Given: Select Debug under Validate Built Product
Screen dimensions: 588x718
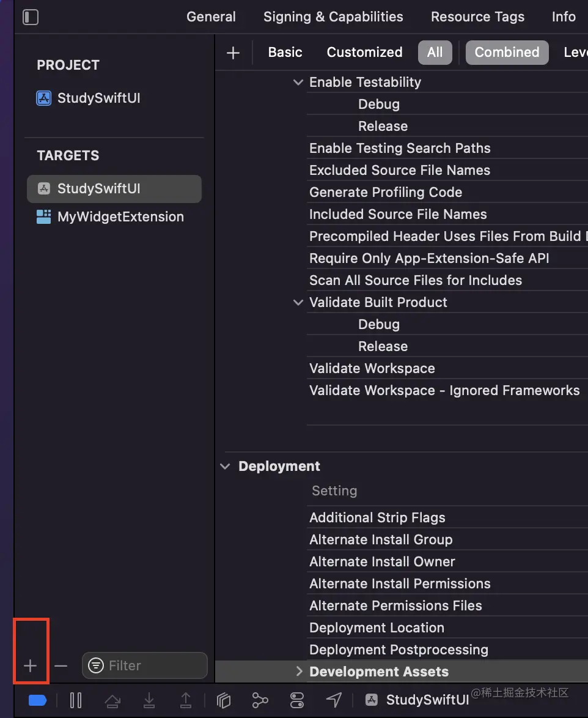Looking at the screenshot, I should tap(379, 325).
